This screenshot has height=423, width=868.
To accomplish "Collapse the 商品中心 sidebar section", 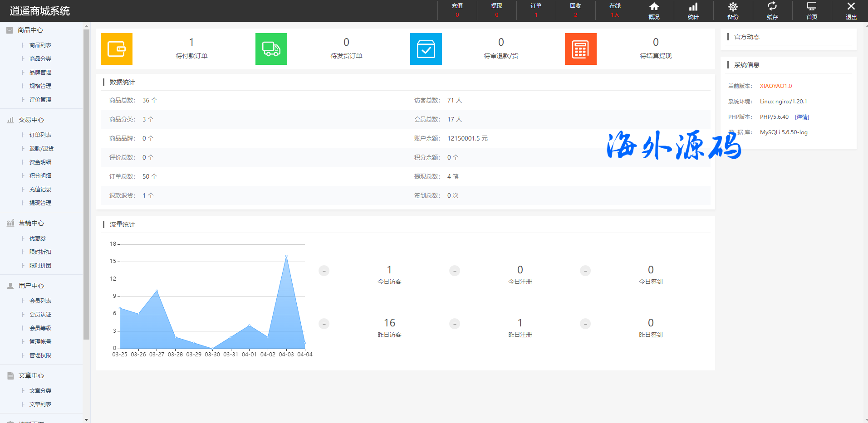I will click(x=30, y=30).
